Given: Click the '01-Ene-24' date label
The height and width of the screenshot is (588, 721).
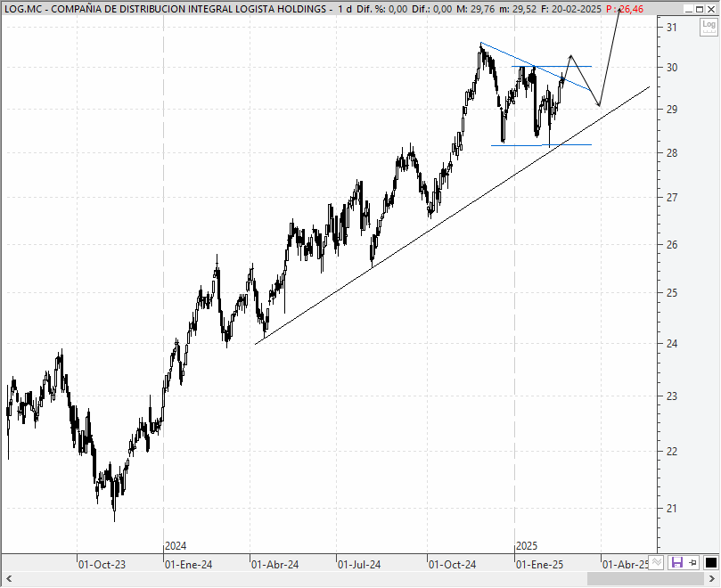Looking at the screenshot, I should pos(189,565).
